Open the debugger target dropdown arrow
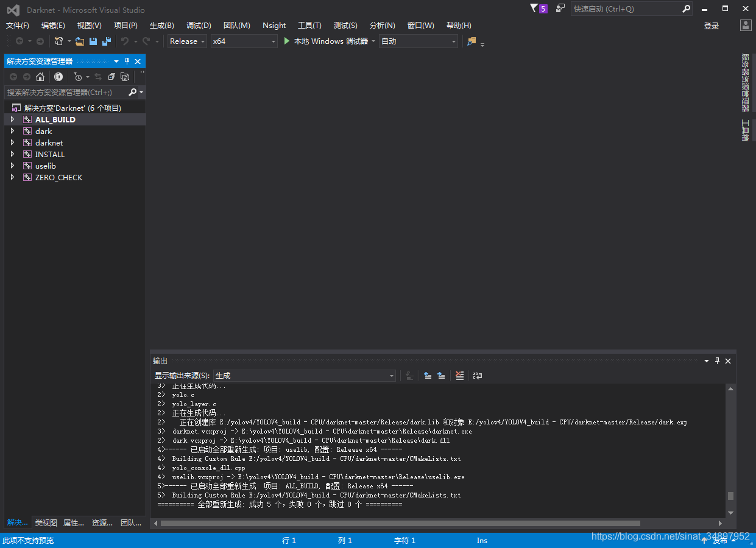Viewport: 756px width, 548px height. coord(373,41)
